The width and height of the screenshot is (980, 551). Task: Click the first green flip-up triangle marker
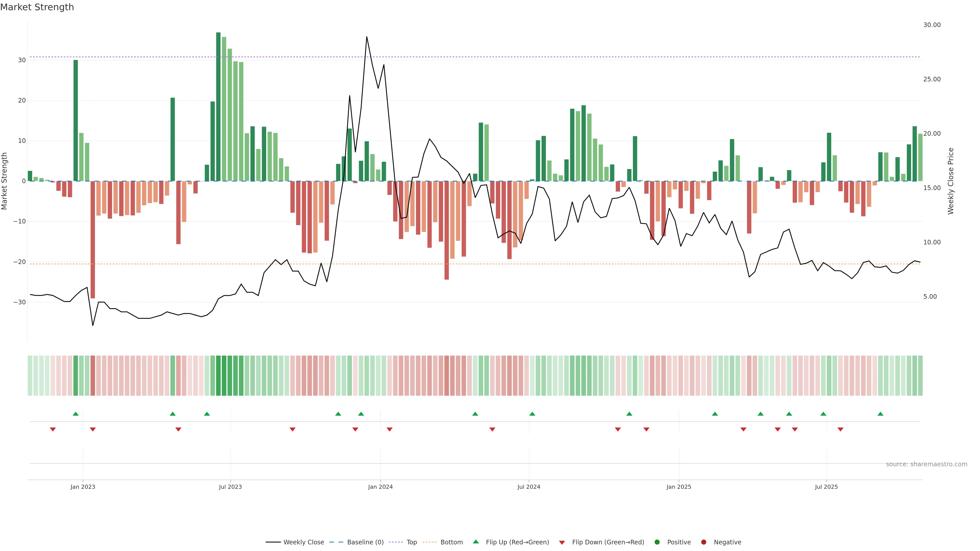[x=76, y=414]
